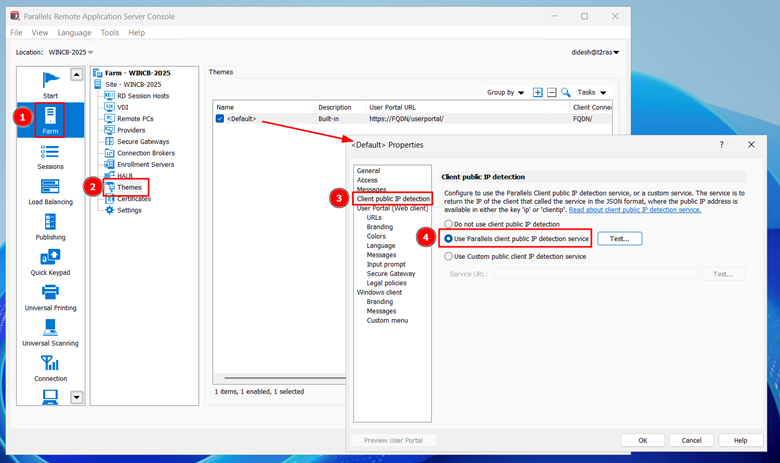
Task: Click the enabled Test... button
Action: click(619, 239)
